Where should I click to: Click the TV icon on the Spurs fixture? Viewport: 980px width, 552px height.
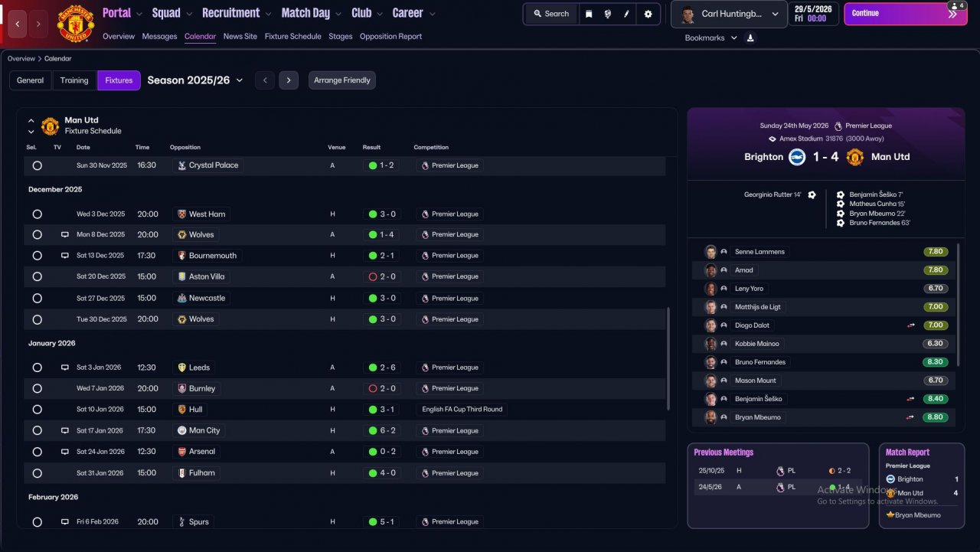(65, 522)
